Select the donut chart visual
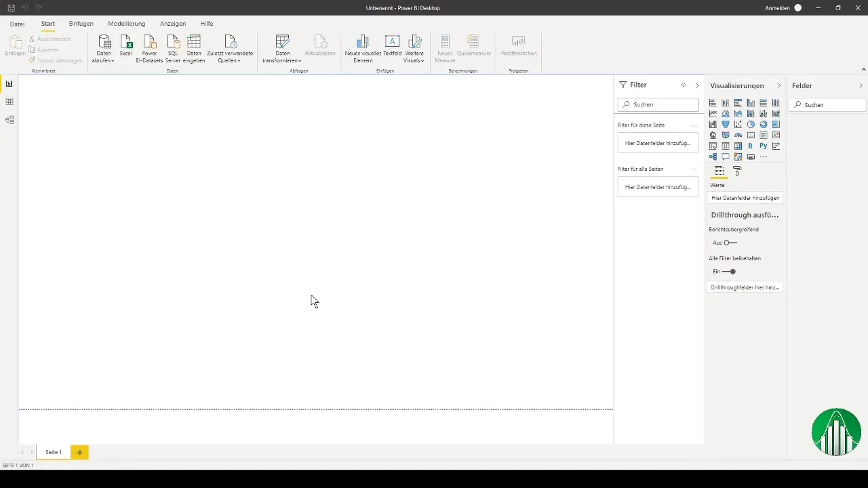The height and width of the screenshot is (488, 868). [764, 124]
